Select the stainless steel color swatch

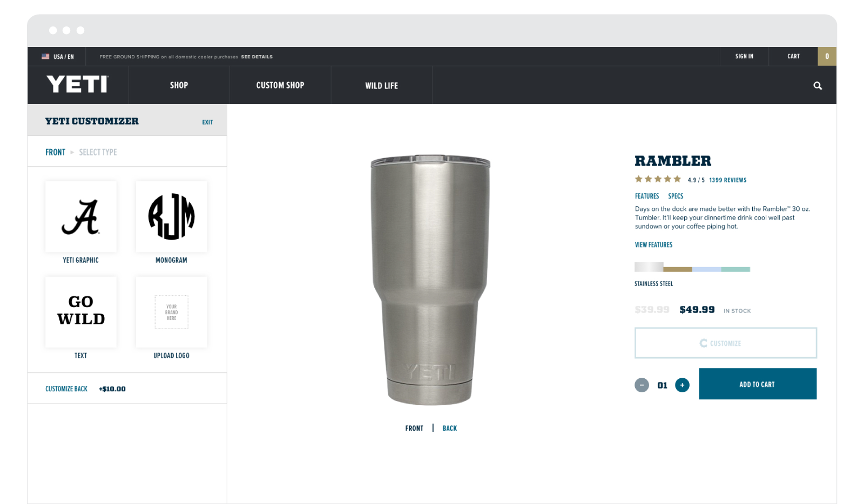pyautogui.click(x=649, y=267)
